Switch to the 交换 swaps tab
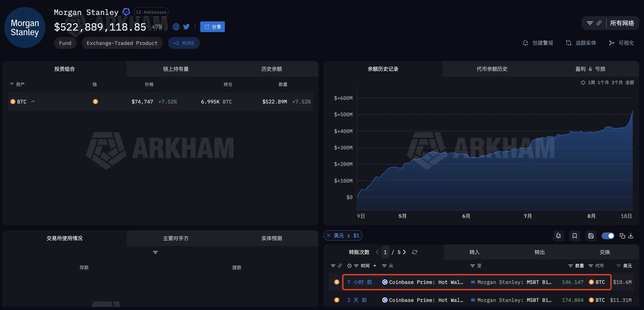Viewport: 644px width, 310px height. point(605,252)
